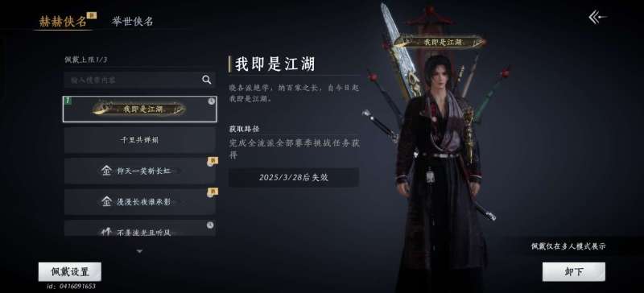Viewport: 644px width, 293px height.
Task: Select the 千里共婵娟 title
Action: pos(139,140)
